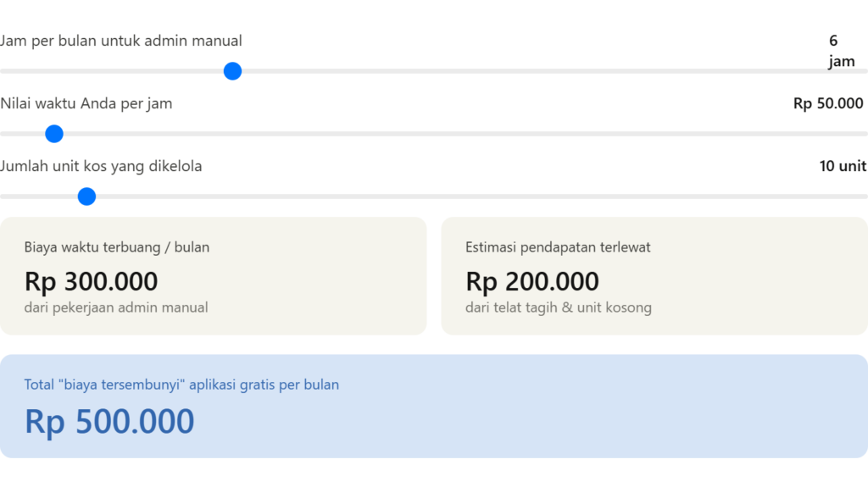The height and width of the screenshot is (487, 868).
Task: Click the admin manual hours slider handle
Action: (232, 72)
